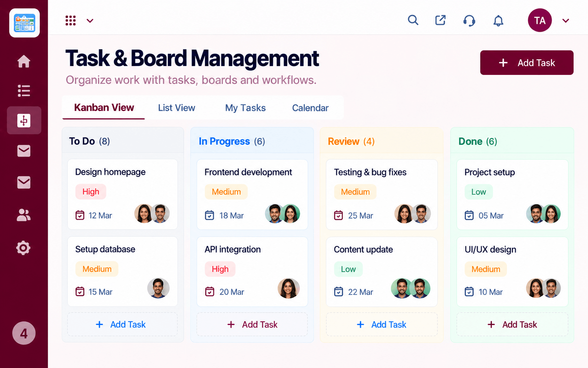Viewport: 588px width, 368px height.
Task: Add a task in the To Do column
Action: tap(122, 325)
